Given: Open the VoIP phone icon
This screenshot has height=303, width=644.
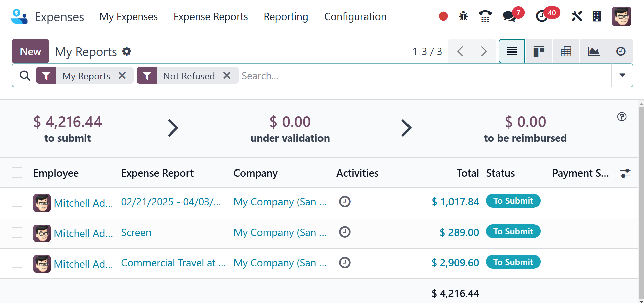Looking at the screenshot, I should (485, 16).
